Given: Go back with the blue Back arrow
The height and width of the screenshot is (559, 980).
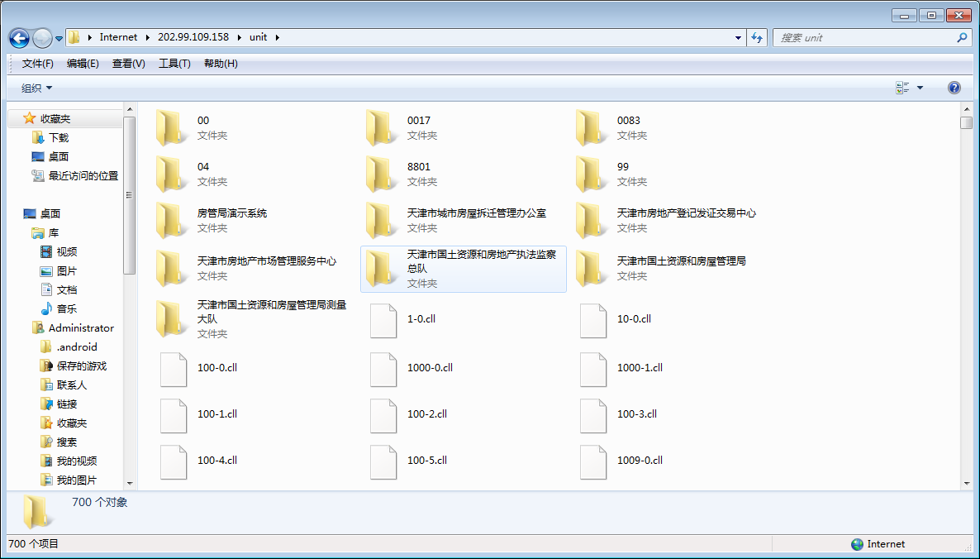Looking at the screenshot, I should click(x=19, y=38).
